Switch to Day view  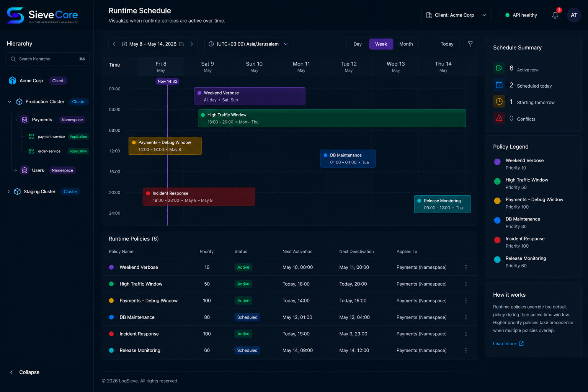click(x=358, y=44)
